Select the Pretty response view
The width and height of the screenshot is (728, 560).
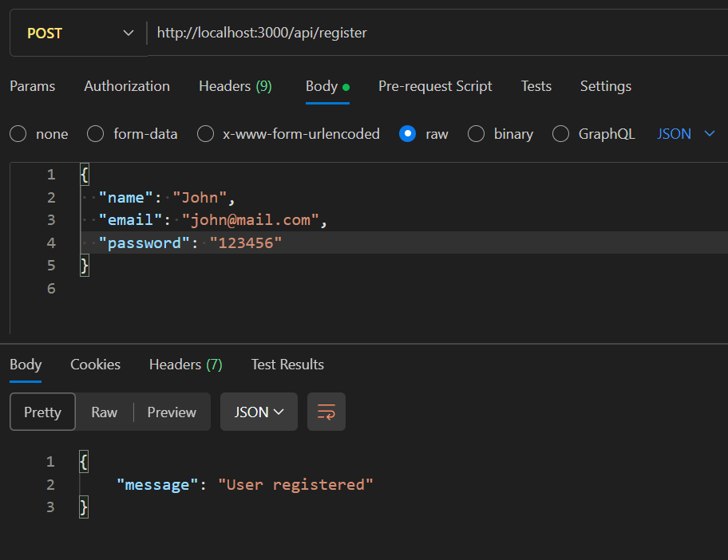coord(42,412)
